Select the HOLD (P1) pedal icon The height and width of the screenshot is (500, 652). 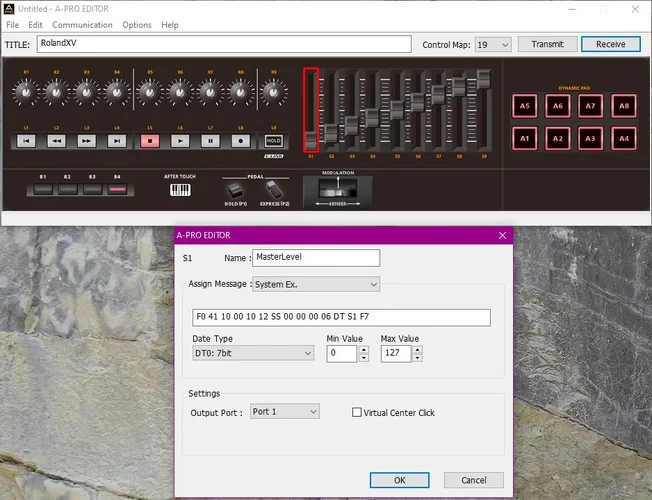(235, 191)
